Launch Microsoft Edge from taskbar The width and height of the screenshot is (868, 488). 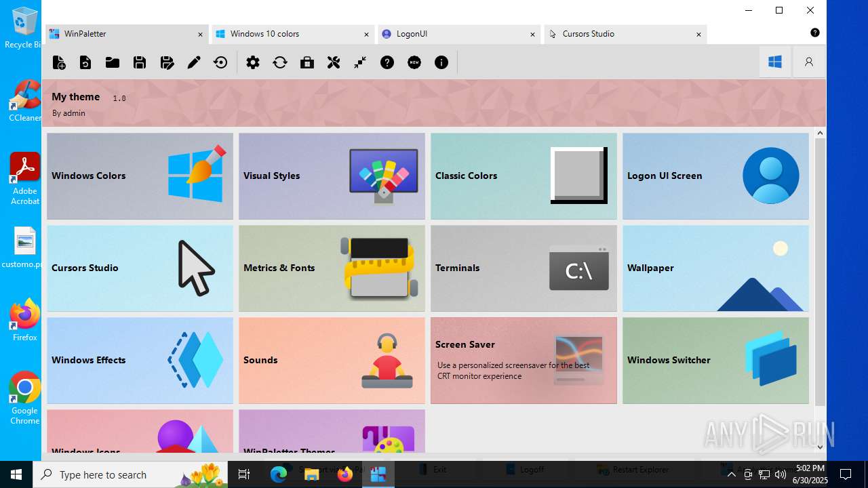pyautogui.click(x=279, y=474)
